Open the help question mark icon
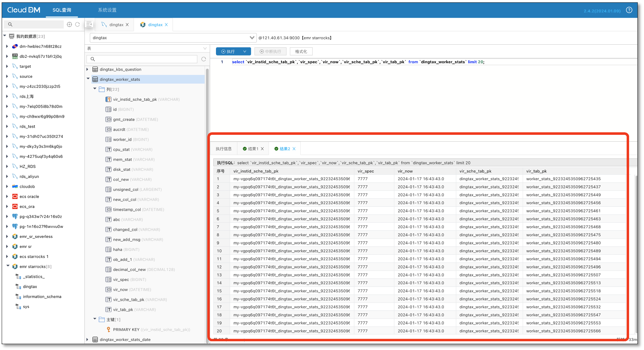Screen dimensions: 644x350 click(x=629, y=10)
